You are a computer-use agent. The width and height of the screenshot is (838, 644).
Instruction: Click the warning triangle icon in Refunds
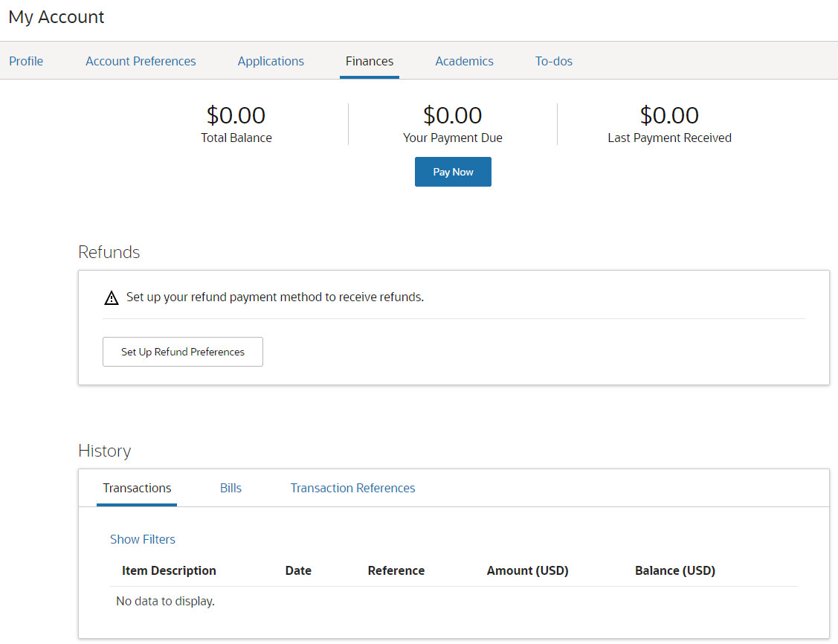pos(112,298)
